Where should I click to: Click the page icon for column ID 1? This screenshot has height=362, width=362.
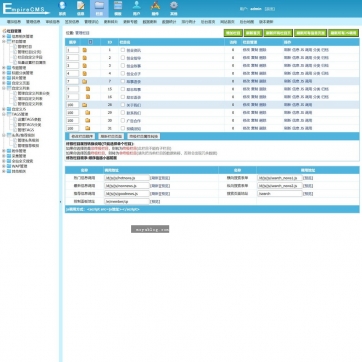click(x=85, y=50)
